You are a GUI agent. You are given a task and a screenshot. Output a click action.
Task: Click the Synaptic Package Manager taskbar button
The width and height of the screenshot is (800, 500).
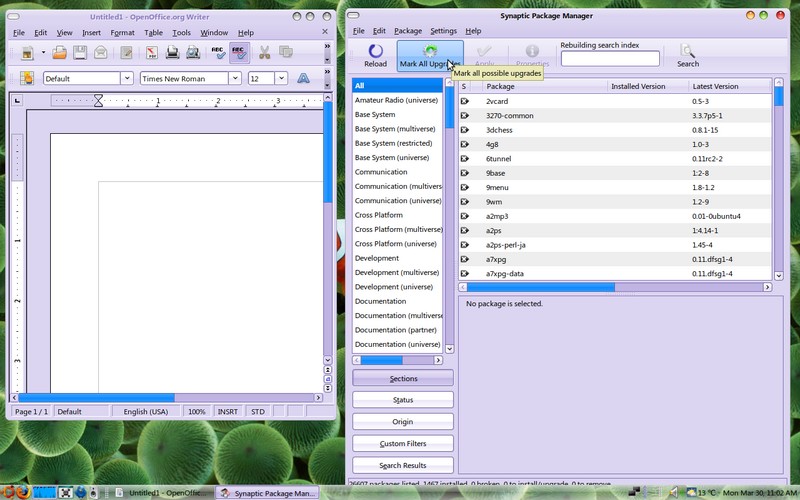tap(268, 493)
